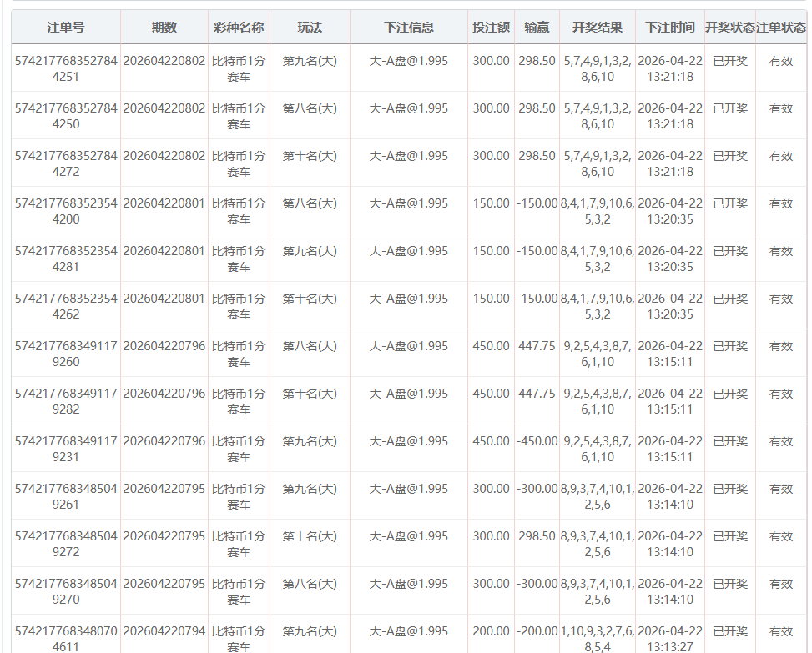Click order number ending in 9282
Image resolution: width=812 pixels, height=653 pixels.
click(x=65, y=401)
